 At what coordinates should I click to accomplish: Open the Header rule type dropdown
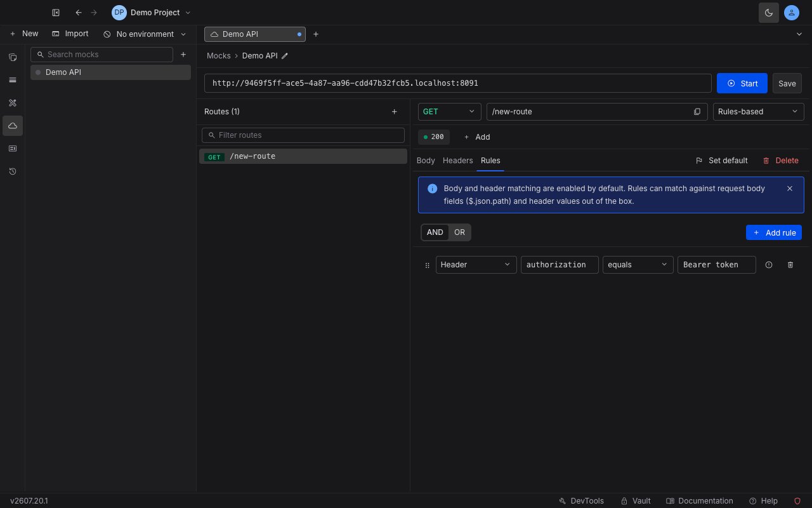point(476,265)
